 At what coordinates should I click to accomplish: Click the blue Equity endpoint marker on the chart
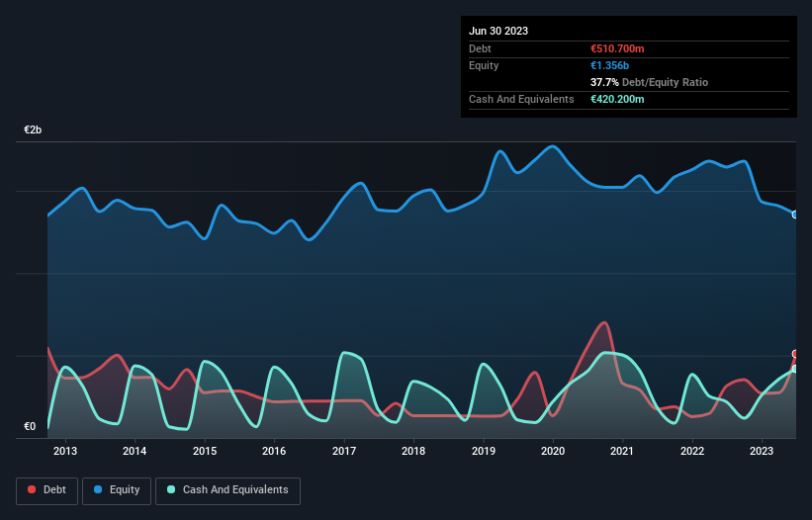795,215
